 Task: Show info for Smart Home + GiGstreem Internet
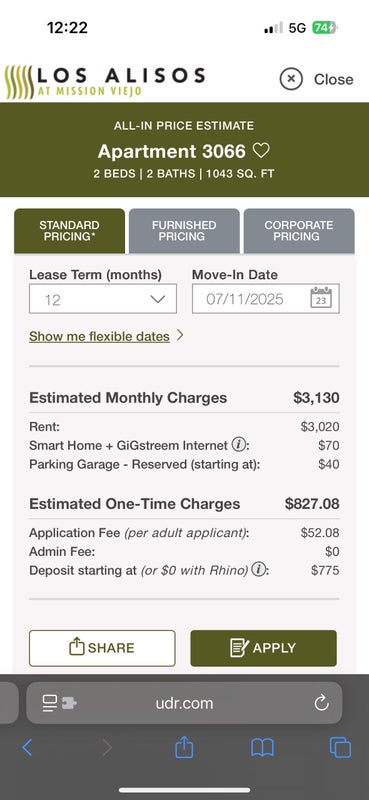[x=237, y=444]
